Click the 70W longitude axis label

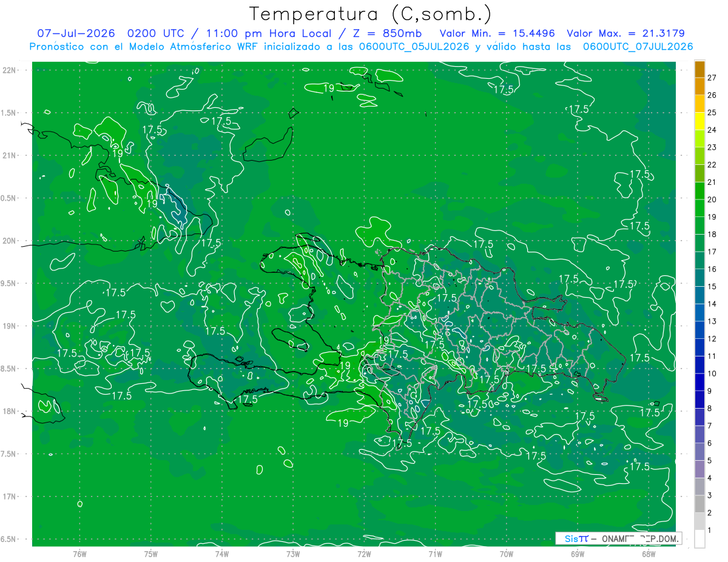coord(507,554)
